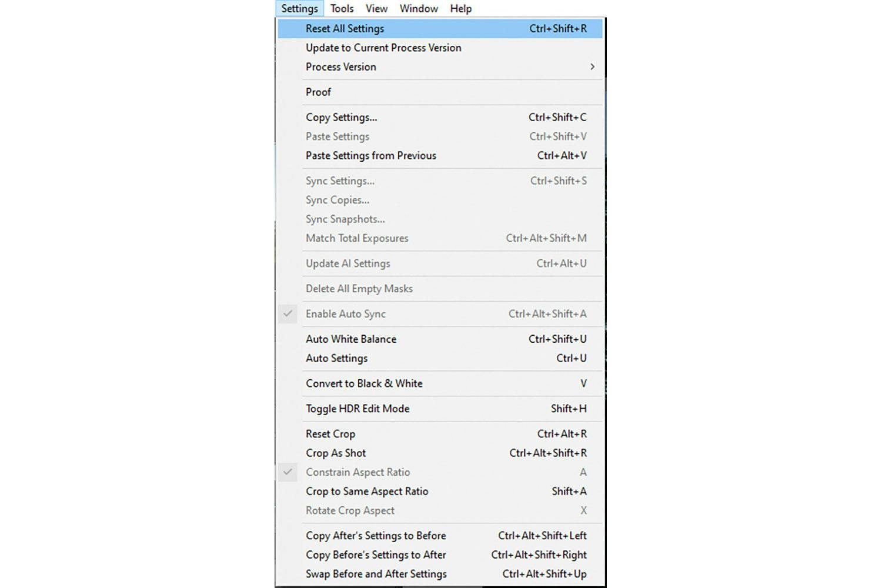Select Crop to Same Aspect Ratio

[367, 492]
